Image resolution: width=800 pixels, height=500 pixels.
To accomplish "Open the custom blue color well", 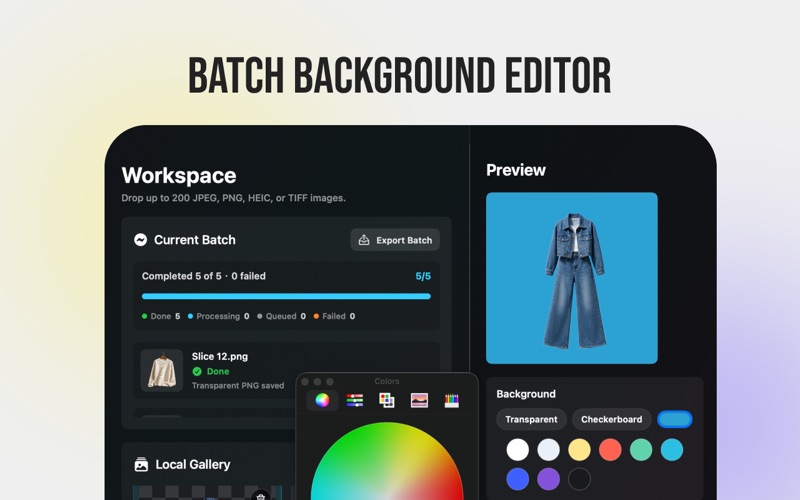I will pos(674,419).
